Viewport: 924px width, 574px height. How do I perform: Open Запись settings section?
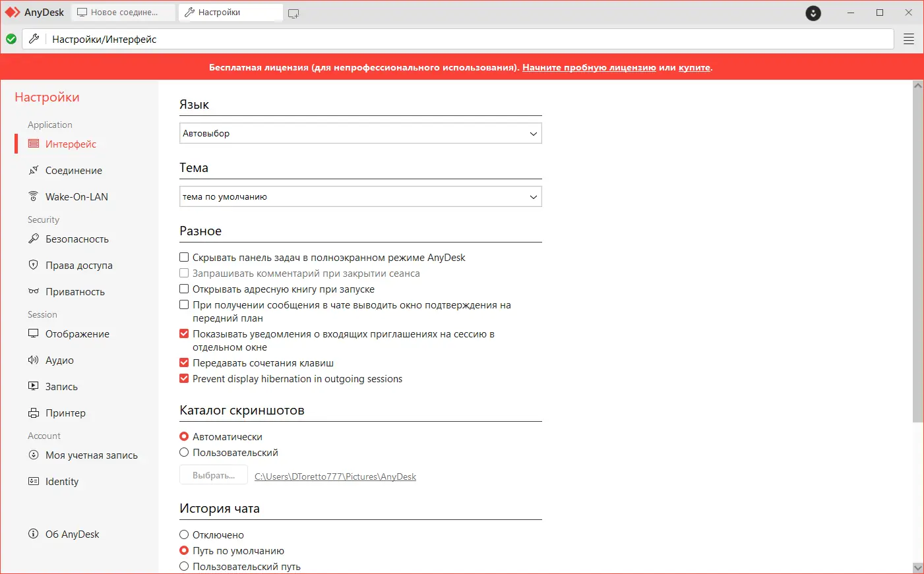pyautogui.click(x=61, y=386)
